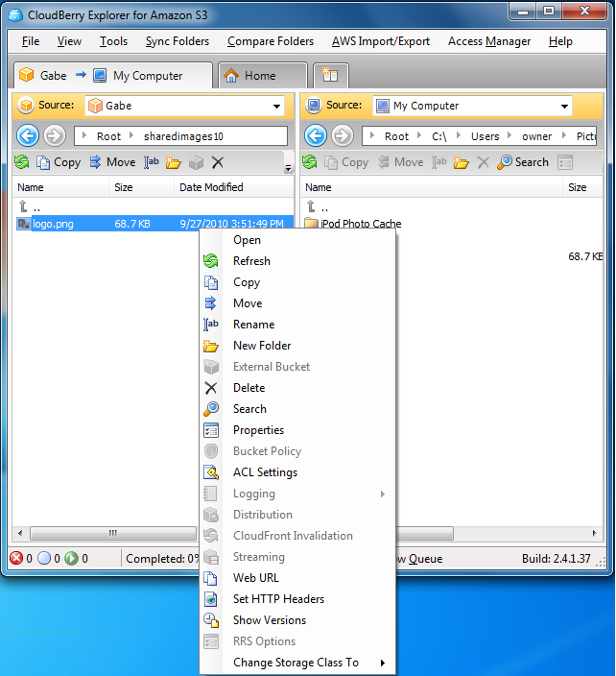Click Root in the left path breadcrumb
This screenshot has height=676, width=616.
(x=108, y=136)
